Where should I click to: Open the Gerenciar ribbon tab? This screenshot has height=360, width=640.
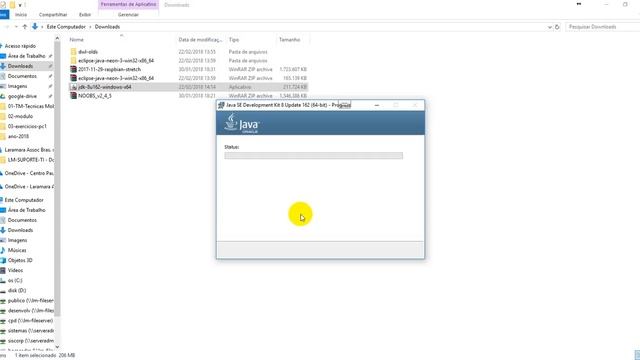[128, 15]
